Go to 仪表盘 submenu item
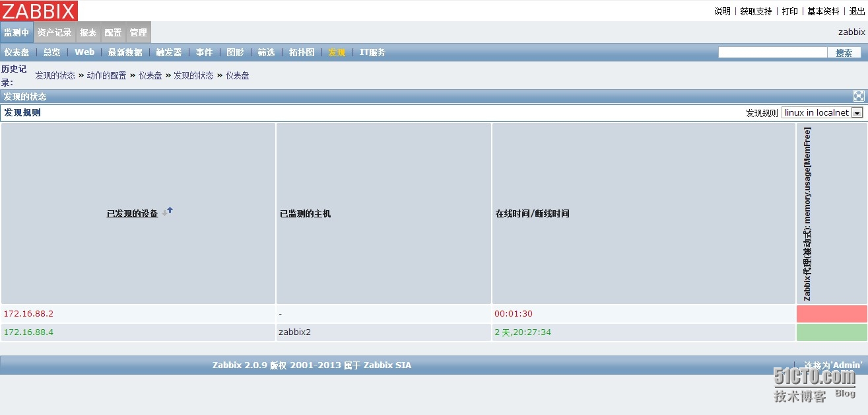The height and width of the screenshot is (415, 868). pos(17,52)
